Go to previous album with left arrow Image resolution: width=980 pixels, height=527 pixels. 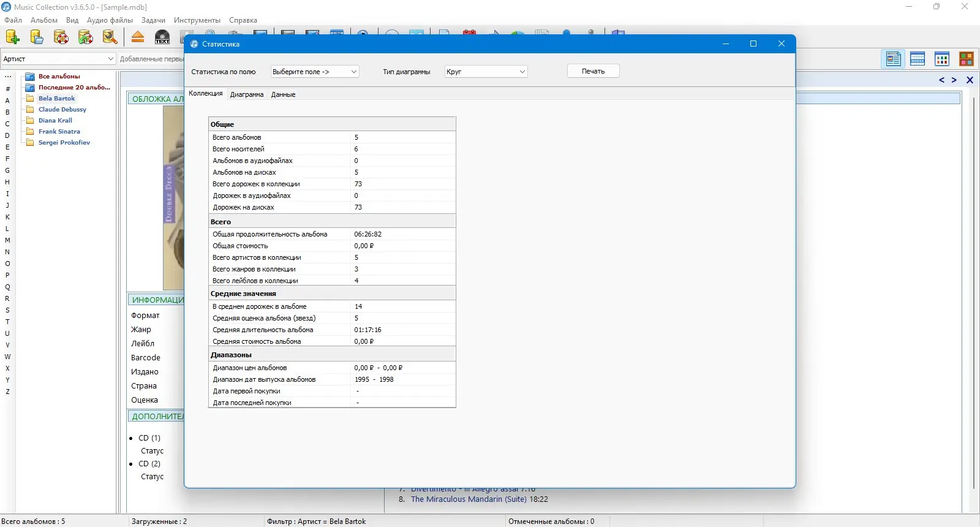(942, 80)
